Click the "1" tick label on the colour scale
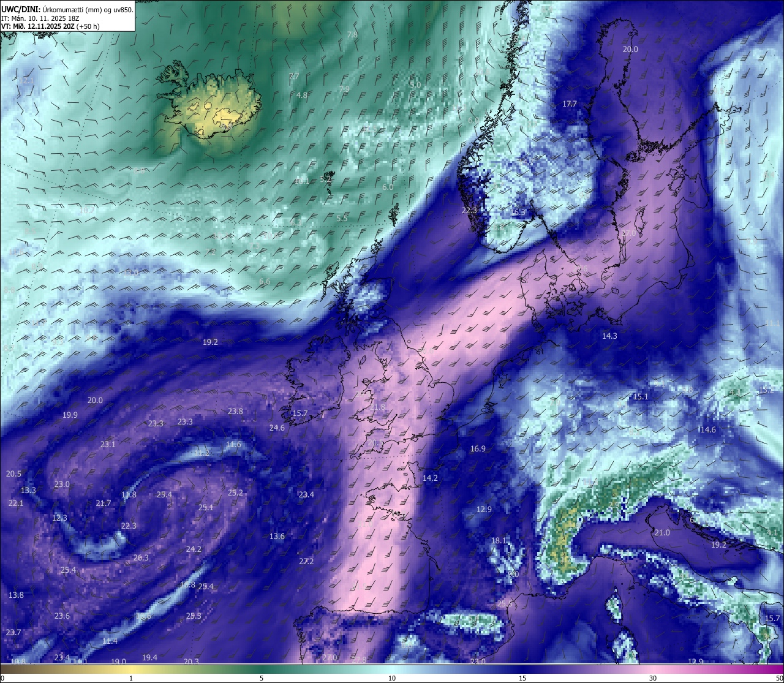This screenshot has width=784, height=683. 131,678
